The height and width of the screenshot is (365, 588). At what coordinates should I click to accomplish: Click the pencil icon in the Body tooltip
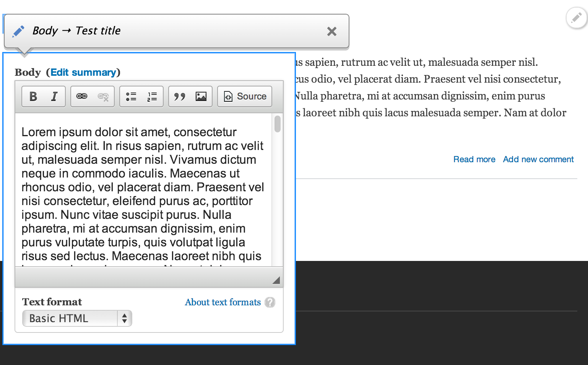pos(18,31)
